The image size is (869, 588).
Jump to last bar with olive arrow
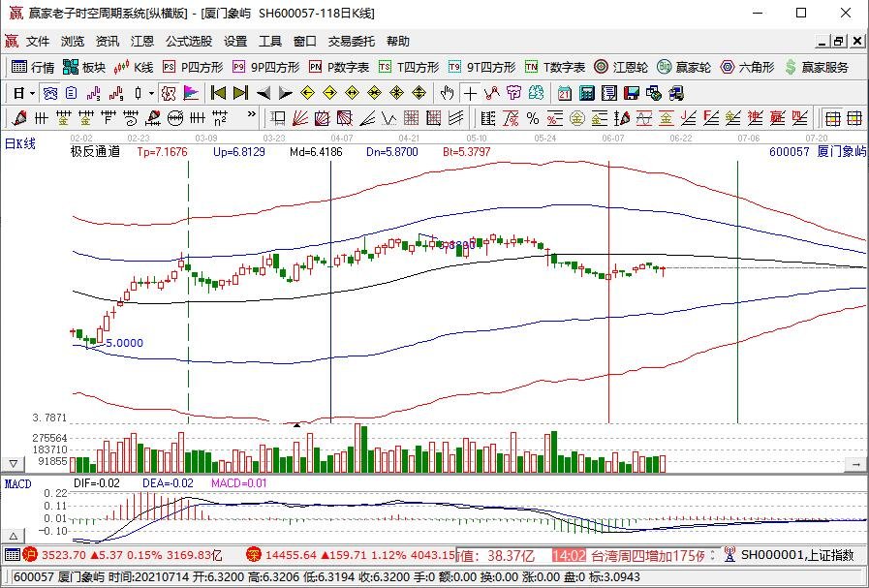[240, 93]
